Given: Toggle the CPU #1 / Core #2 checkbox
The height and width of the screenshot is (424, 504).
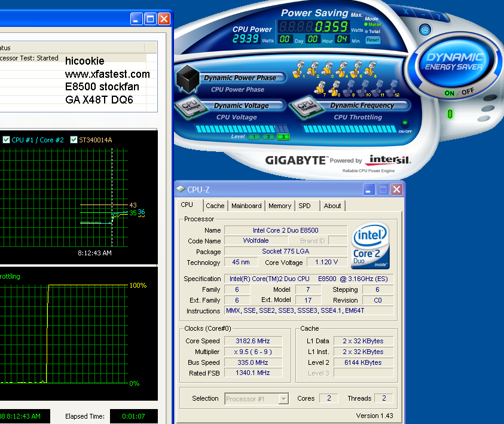Looking at the screenshot, I should tap(6, 140).
